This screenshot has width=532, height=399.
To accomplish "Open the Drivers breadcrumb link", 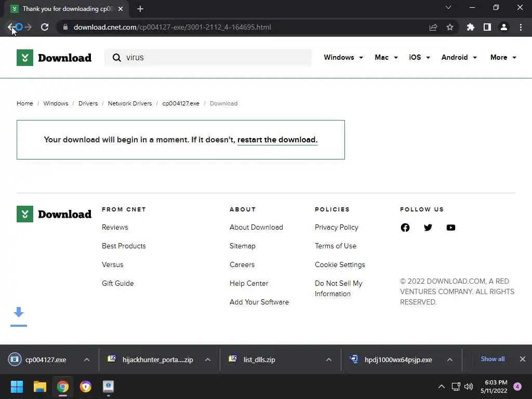I will coord(88,103).
